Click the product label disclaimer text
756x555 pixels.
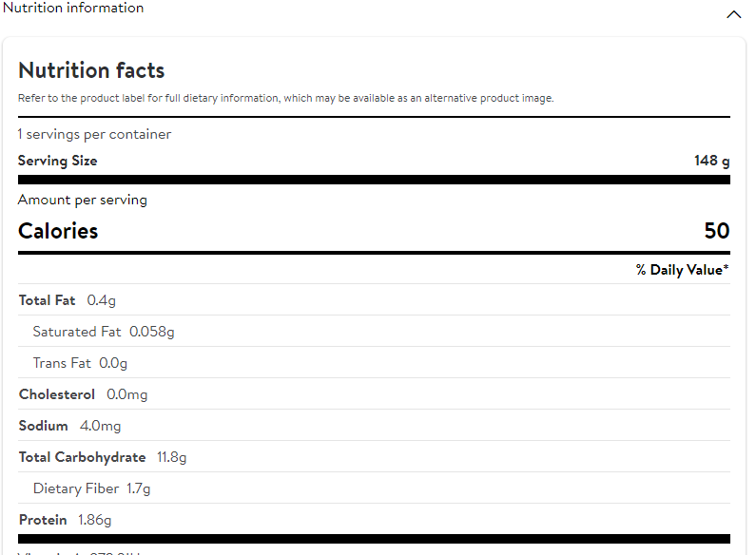point(285,98)
